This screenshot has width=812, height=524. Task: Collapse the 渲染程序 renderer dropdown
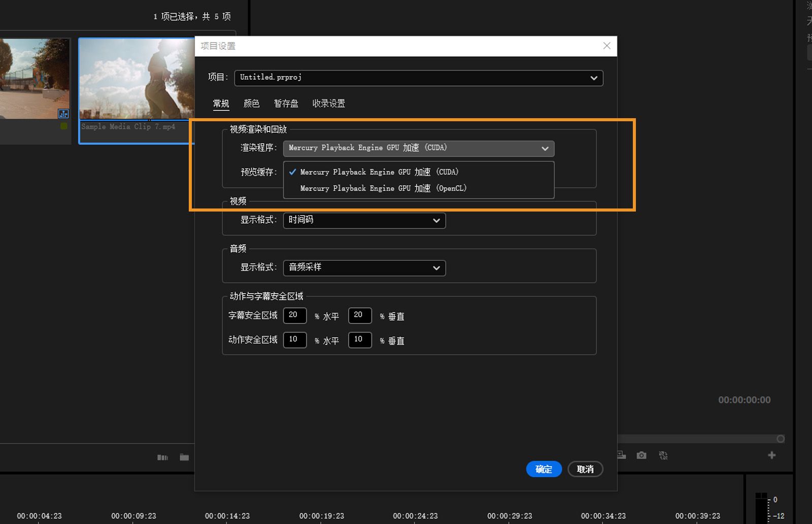419,148
